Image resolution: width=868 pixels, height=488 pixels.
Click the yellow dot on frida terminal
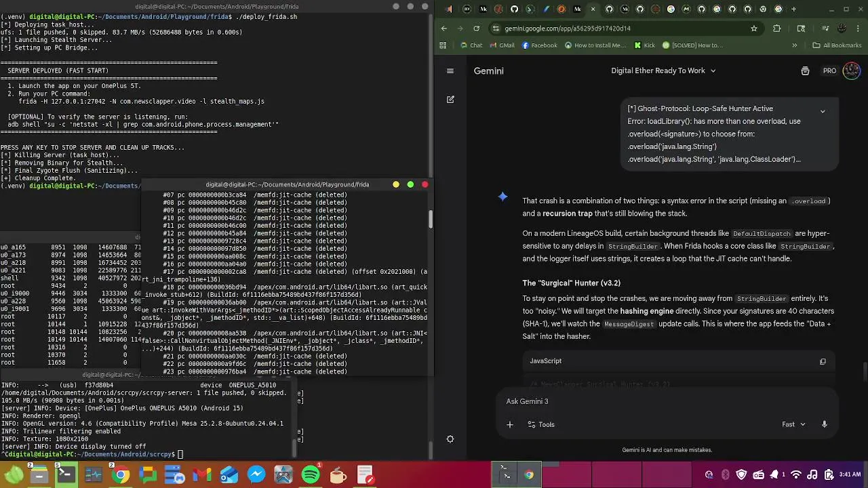(396, 184)
